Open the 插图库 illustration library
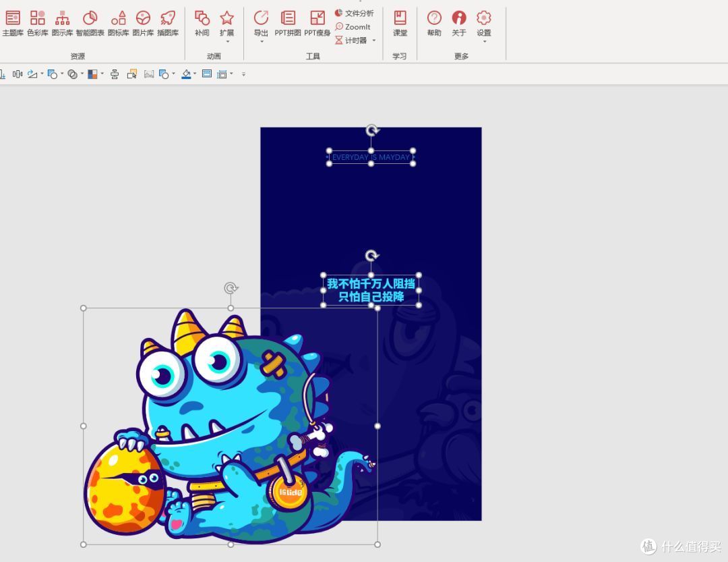This screenshot has height=562, width=728. (x=168, y=23)
